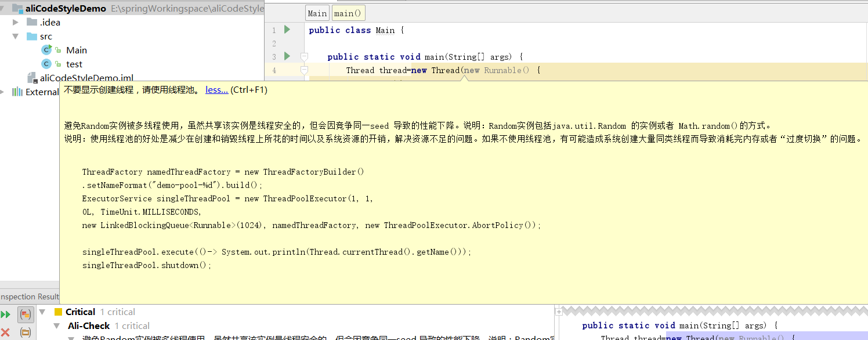868x340 pixels.
Task: Select the Main class file icon
Action: pos(46,50)
